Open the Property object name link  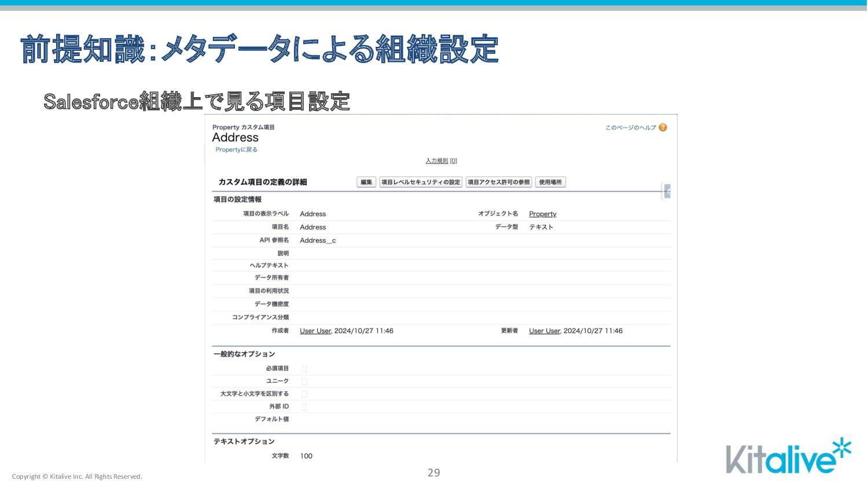tap(542, 214)
